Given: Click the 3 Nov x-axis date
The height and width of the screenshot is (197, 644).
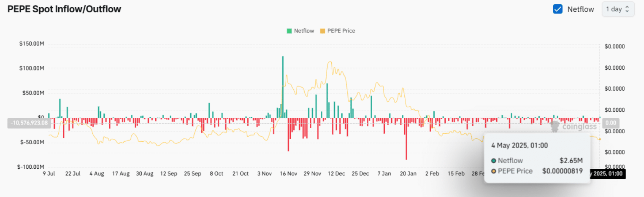Looking at the screenshot, I should point(265,173).
